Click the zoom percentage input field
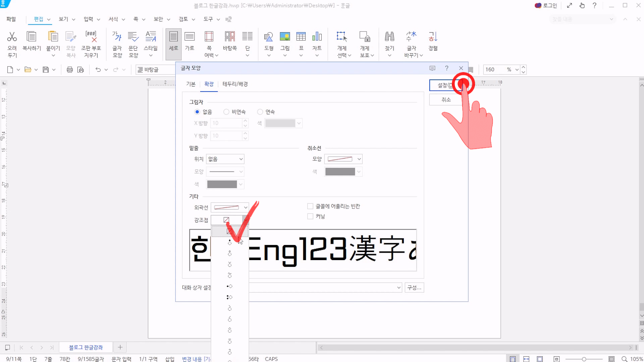 coord(494,70)
